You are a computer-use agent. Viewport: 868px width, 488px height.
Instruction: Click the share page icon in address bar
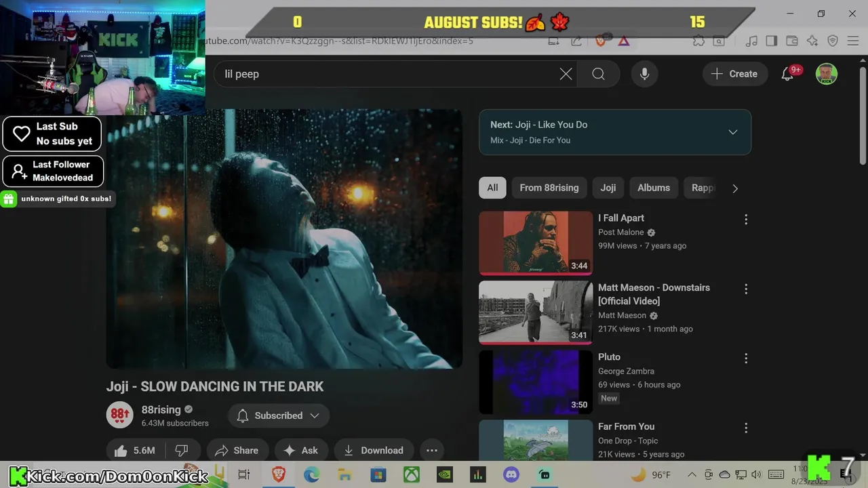(x=576, y=41)
